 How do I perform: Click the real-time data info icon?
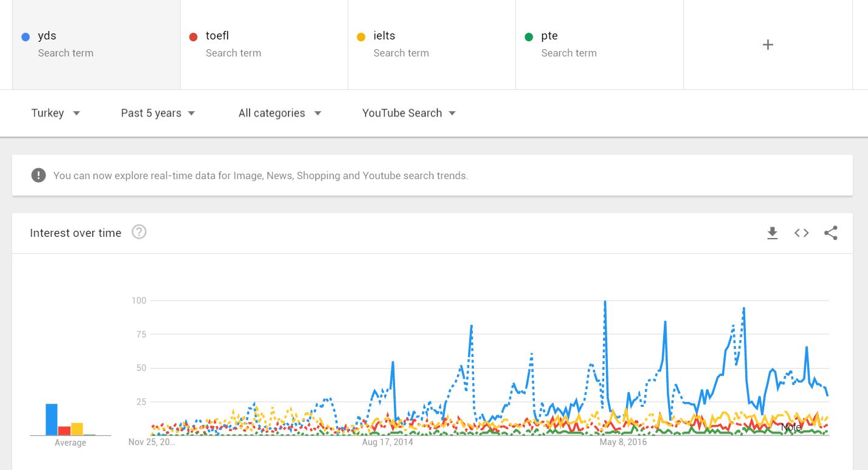tap(38, 175)
